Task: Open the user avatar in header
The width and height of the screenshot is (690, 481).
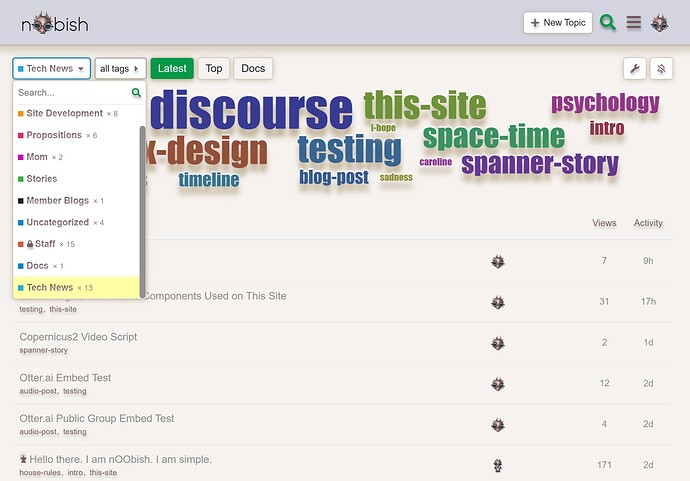Action: click(660, 22)
